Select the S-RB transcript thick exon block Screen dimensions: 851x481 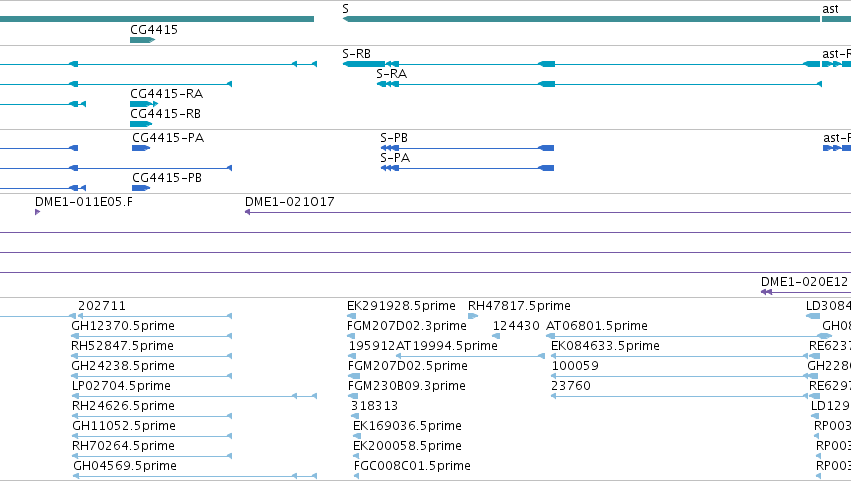coord(364,64)
